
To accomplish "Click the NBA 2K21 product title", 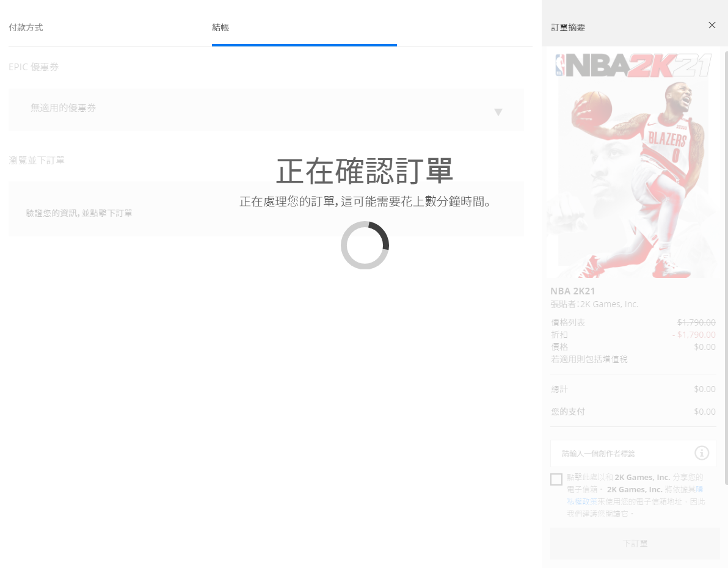I will click(x=573, y=291).
